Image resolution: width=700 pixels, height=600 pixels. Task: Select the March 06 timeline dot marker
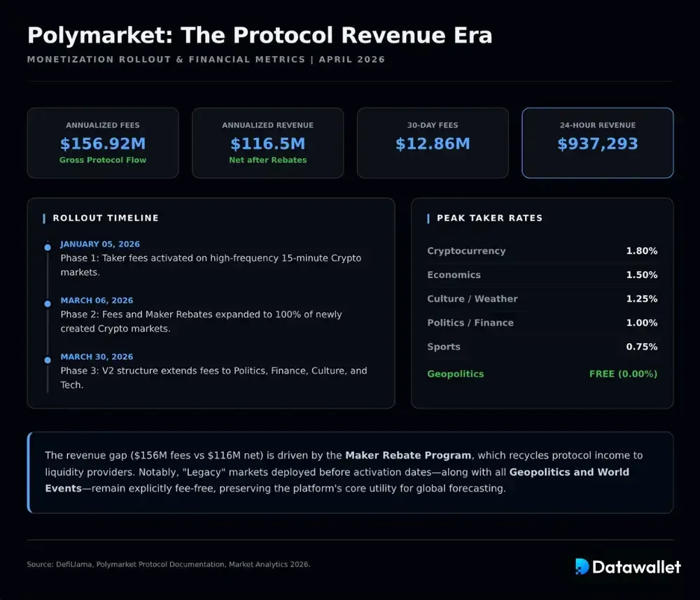pos(47,303)
